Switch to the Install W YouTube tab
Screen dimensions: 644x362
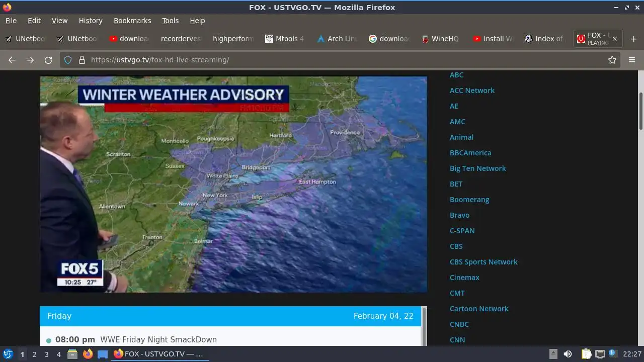(493, 39)
